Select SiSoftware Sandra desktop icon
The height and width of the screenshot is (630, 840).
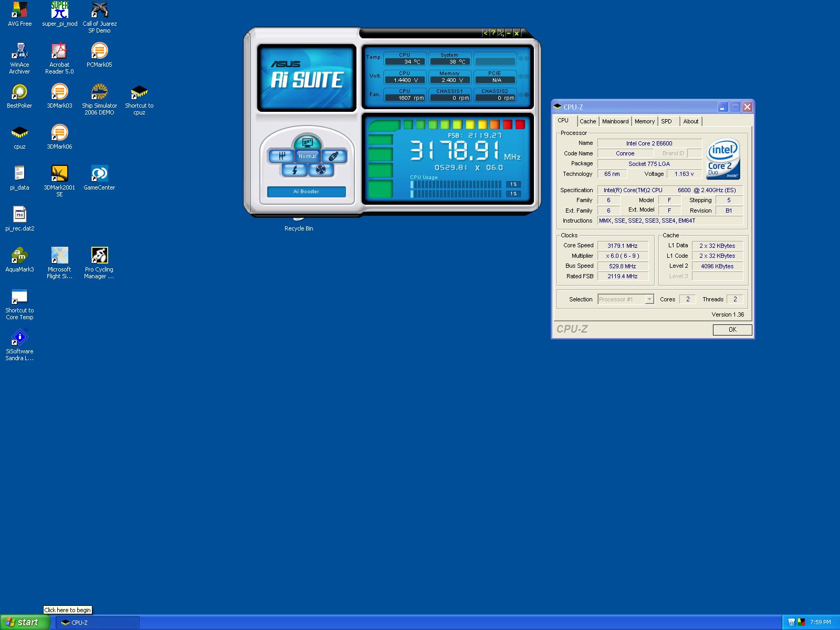click(x=19, y=345)
